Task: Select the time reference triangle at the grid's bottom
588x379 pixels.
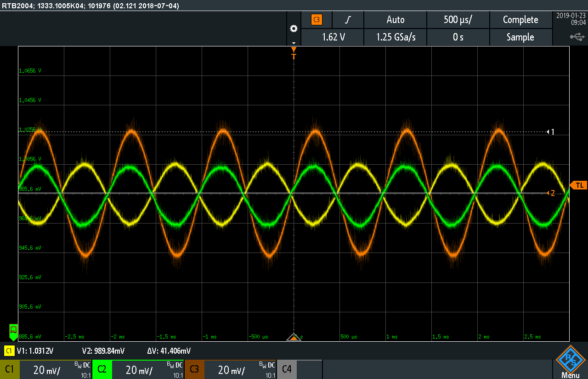Action: coord(294,337)
